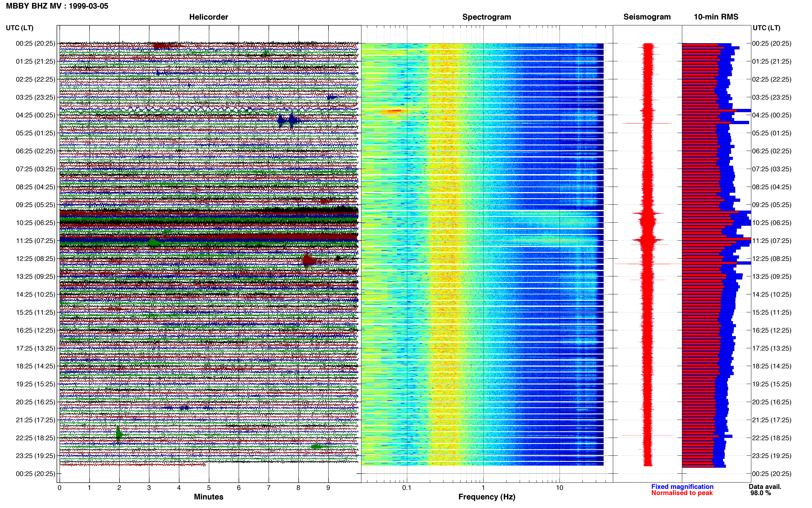This screenshot has height=508, width=812.
Task: Click left time label '18:25 (14:25)'
Action: (x=36, y=366)
